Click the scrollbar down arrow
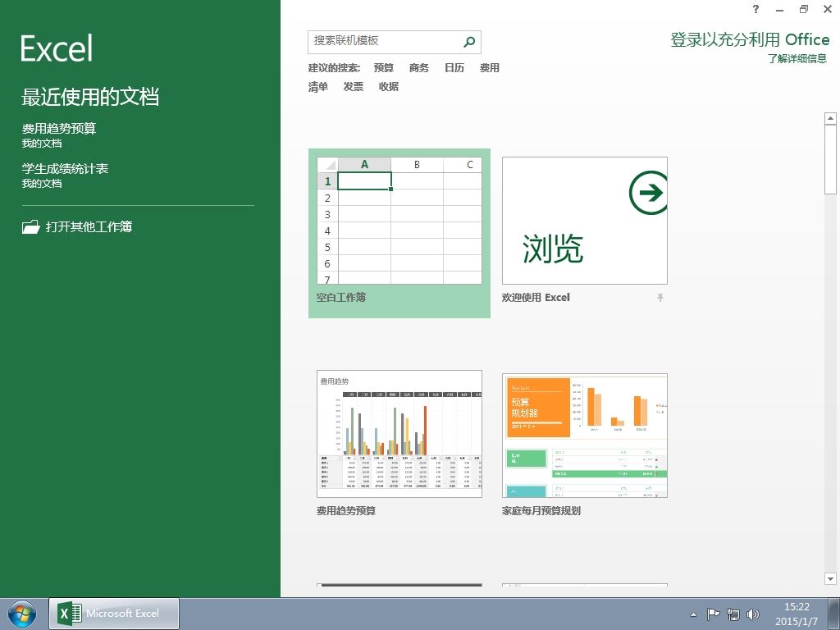The image size is (840, 630). pyautogui.click(x=830, y=578)
